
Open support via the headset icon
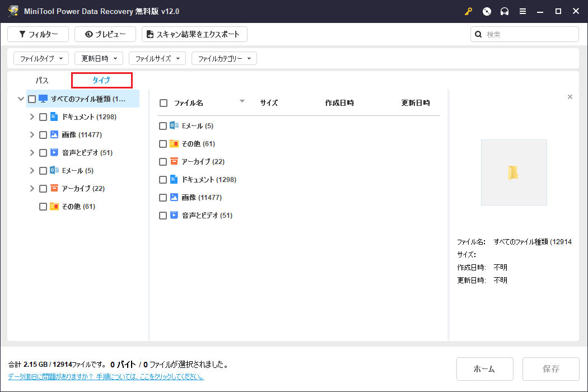tap(505, 11)
